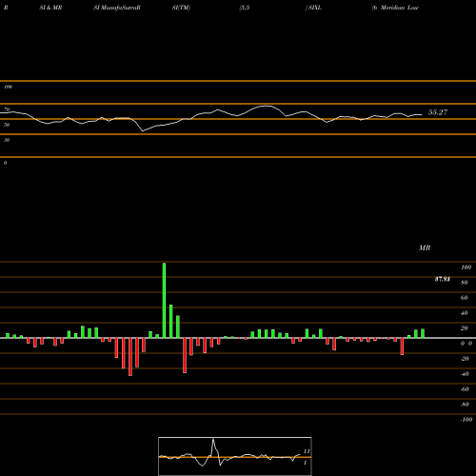476x476 pixels.
Task: Click the 'SI MunafaSutraR' header text
Action: pyautogui.click(x=117, y=8)
